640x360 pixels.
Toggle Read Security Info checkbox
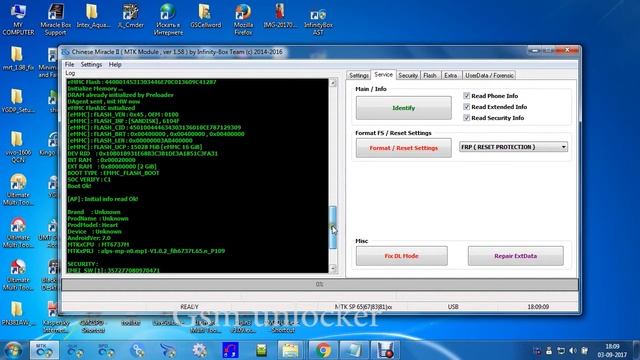(467, 118)
